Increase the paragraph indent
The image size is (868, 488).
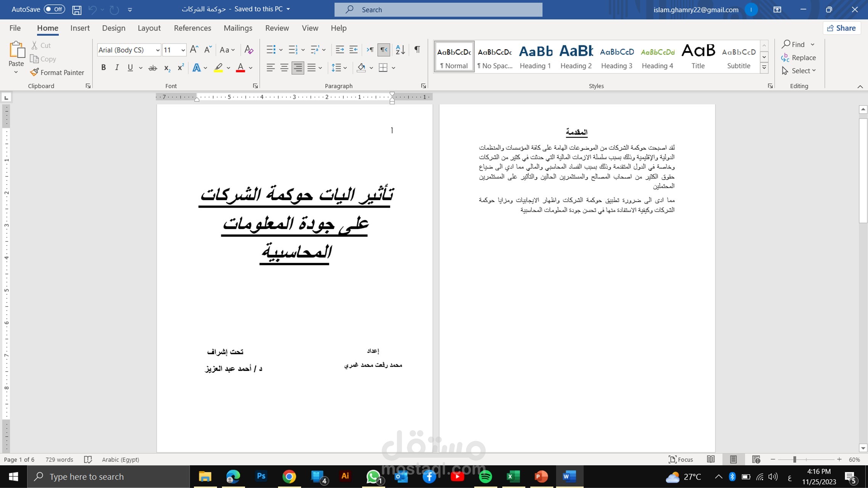point(354,50)
